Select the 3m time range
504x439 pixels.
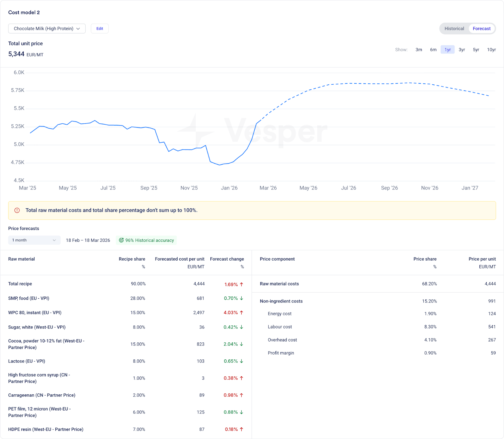click(419, 50)
